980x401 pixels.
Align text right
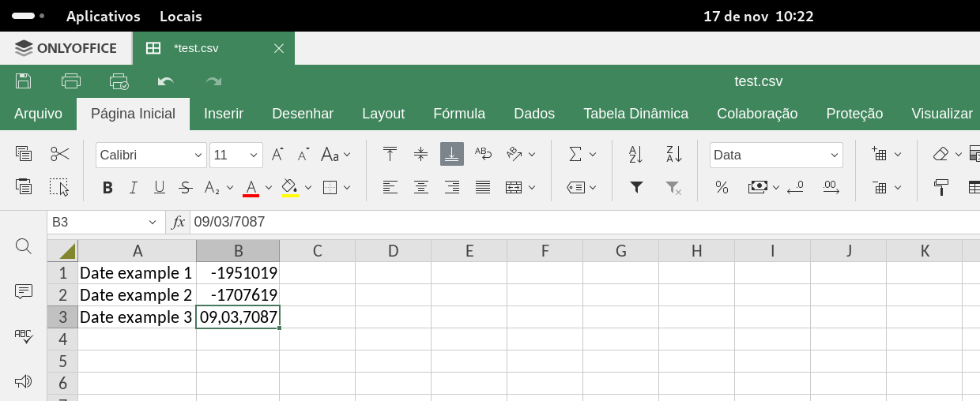452,187
